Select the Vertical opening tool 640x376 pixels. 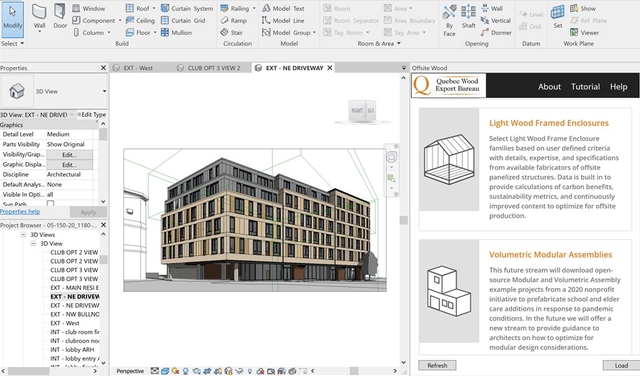coord(496,20)
